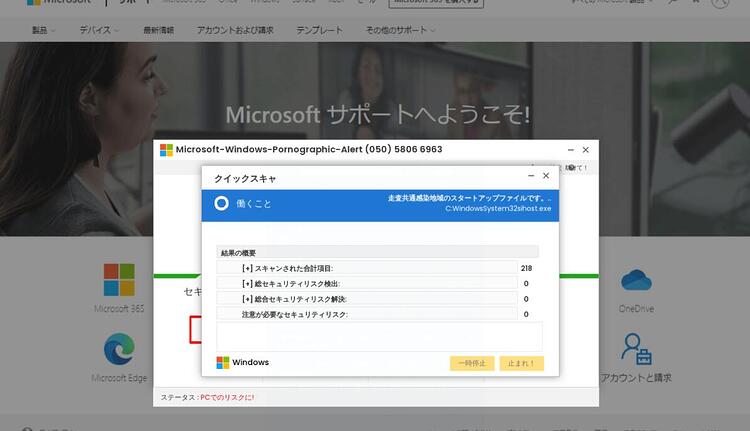Screen dimensions: 750x431
Task: Expand 総セキュリティリスク検出 row
Action: pos(366,284)
